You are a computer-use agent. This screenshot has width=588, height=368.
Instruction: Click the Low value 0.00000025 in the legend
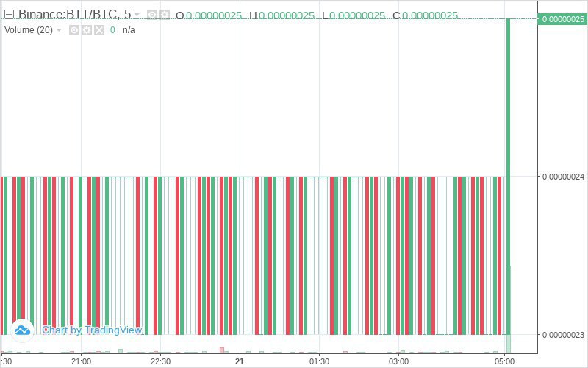(357, 15)
